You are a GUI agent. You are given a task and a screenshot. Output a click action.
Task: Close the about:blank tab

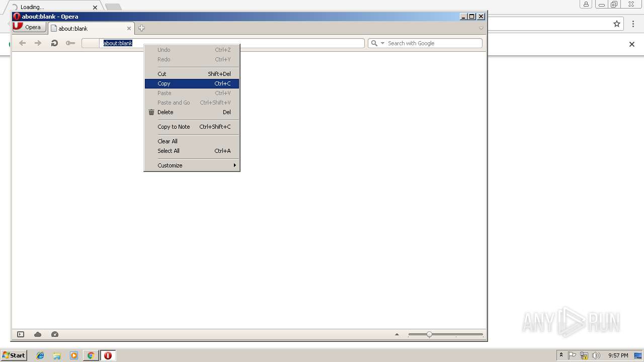pyautogui.click(x=129, y=29)
